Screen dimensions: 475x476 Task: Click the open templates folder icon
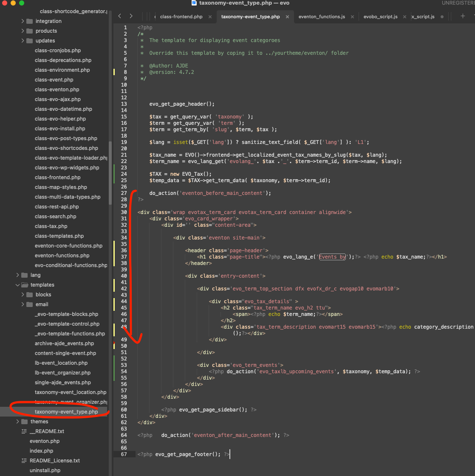click(25, 285)
